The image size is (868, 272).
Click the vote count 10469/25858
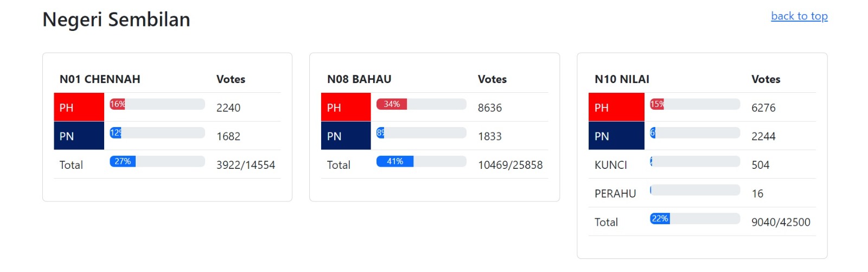tap(510, 165)
